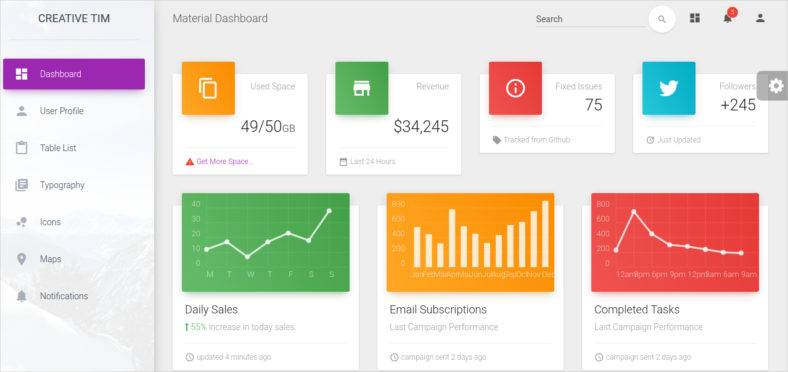Viewport: 788px width, 372px height.
Task: Click the Table List clipboard icon
Action: pyautogui.click(x=22, y=148)
